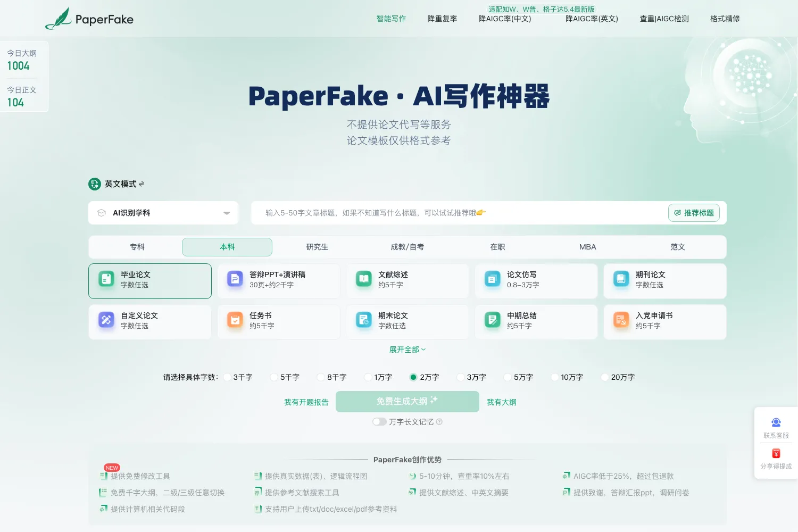Select the 在职 tab
798x532 pixels.
click(497, 247)
